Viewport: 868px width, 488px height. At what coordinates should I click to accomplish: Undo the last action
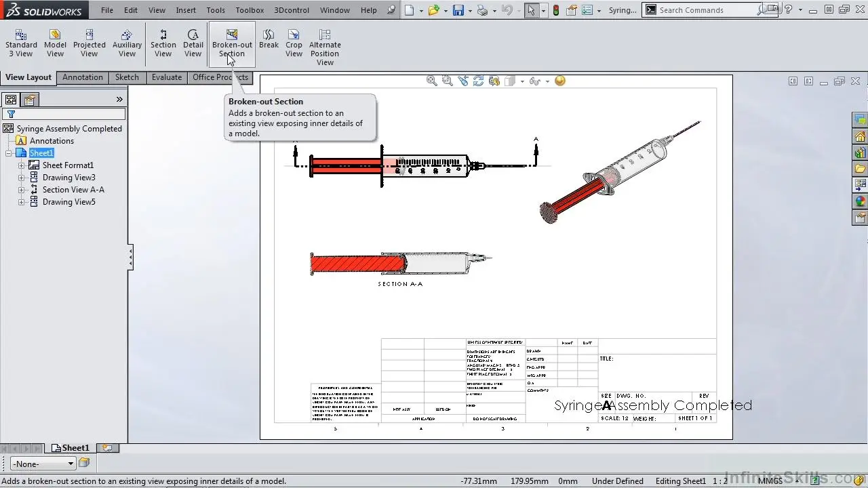(x=507, y=10)
